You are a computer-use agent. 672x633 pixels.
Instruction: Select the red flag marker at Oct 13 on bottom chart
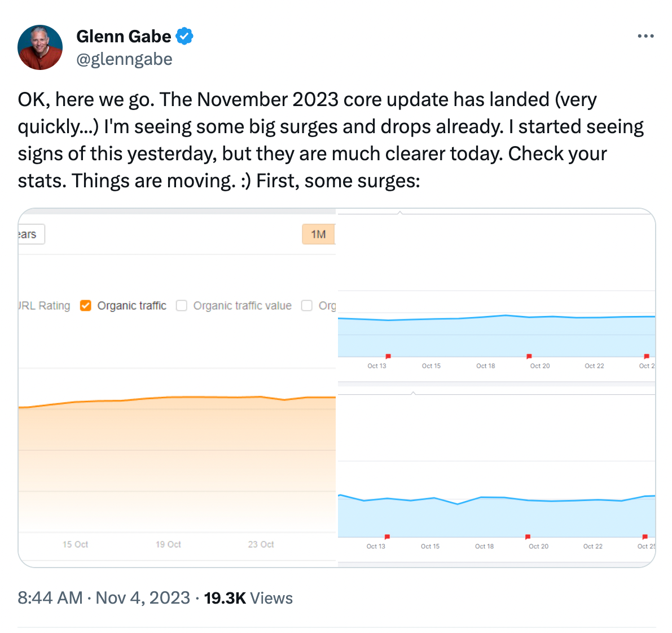tap(386, 537)
